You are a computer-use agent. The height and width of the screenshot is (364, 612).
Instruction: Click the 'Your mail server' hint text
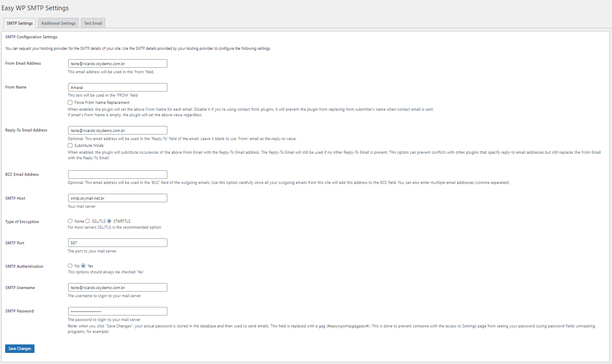point(82,206)
